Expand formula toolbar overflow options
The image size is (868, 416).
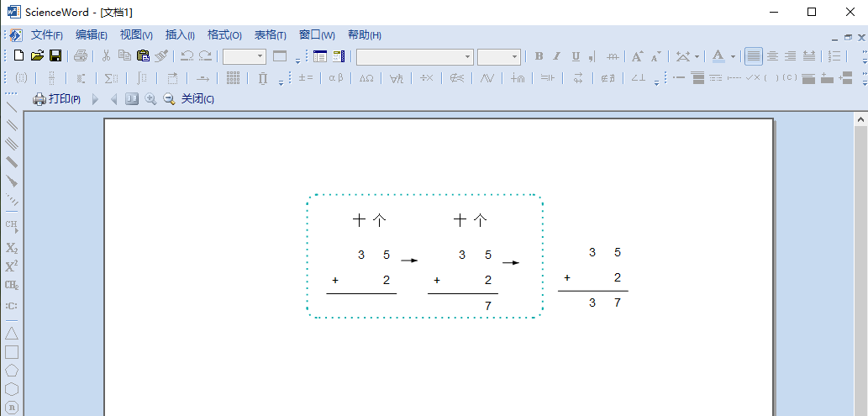pos(281,83)
